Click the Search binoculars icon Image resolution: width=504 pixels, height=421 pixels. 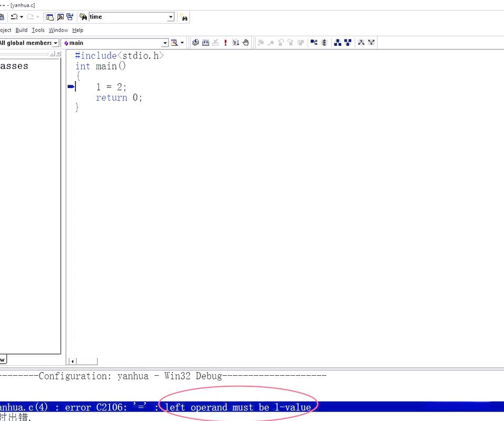(184, 17)
